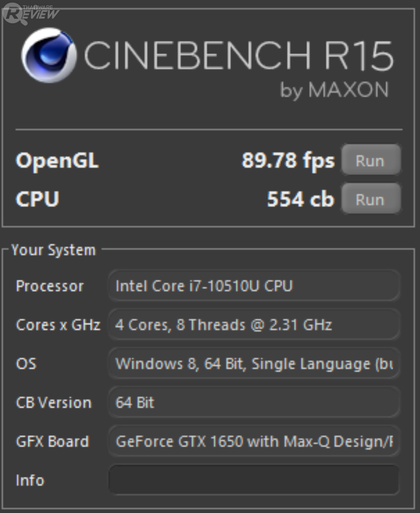This screenshot has width=420, height=513.
Task: Click the OpenGL score of 89.78 fps
Action: 288,161
